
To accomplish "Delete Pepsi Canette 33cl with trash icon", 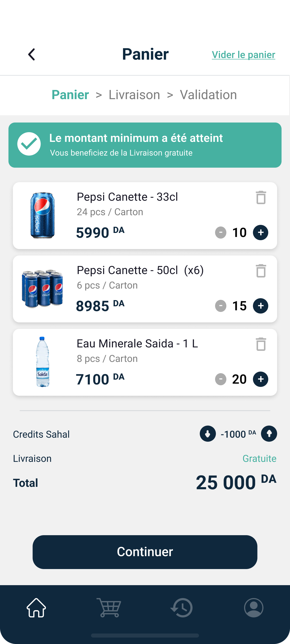I will 261,197.
